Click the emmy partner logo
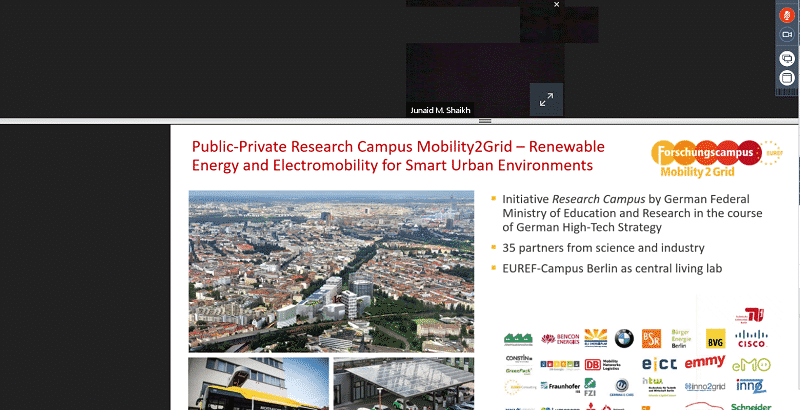This screenshot has width=800, height=410. tap(706, 361)
